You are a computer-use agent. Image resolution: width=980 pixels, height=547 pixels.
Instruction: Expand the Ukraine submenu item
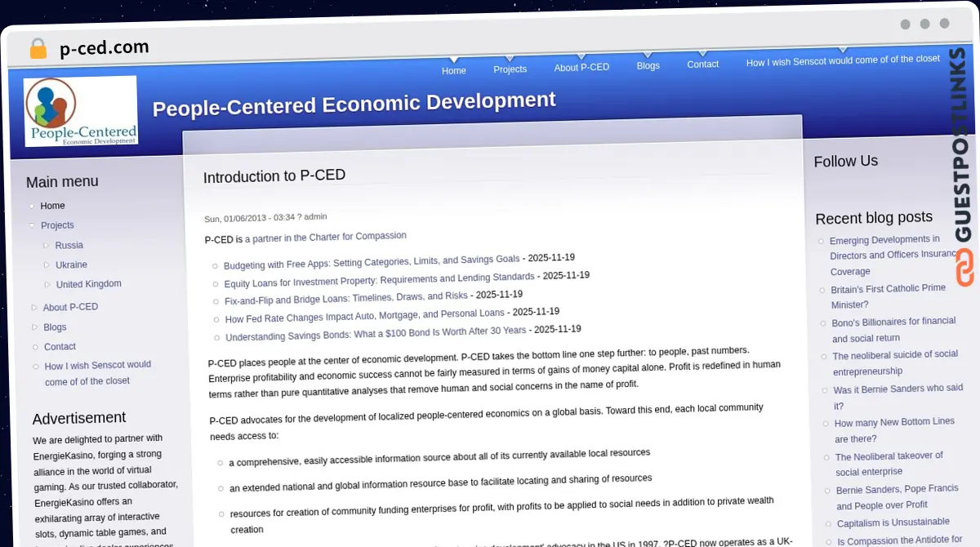[x=47, y=265]
